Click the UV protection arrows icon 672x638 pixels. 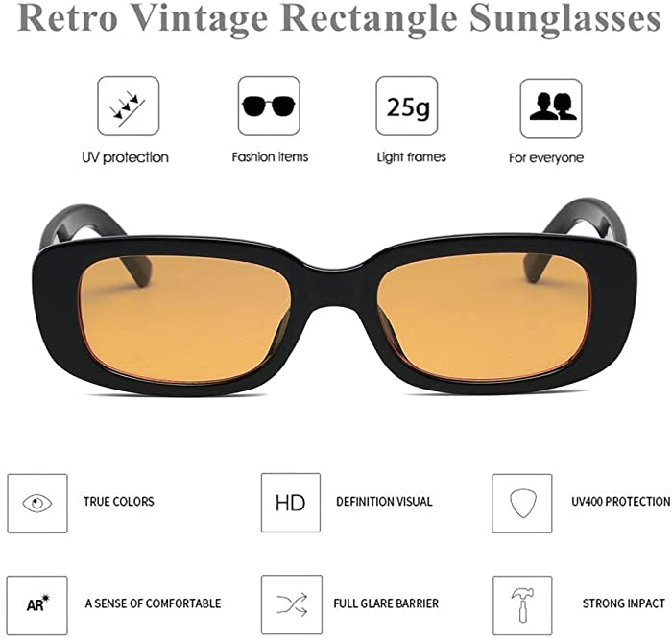click(128, 106)
